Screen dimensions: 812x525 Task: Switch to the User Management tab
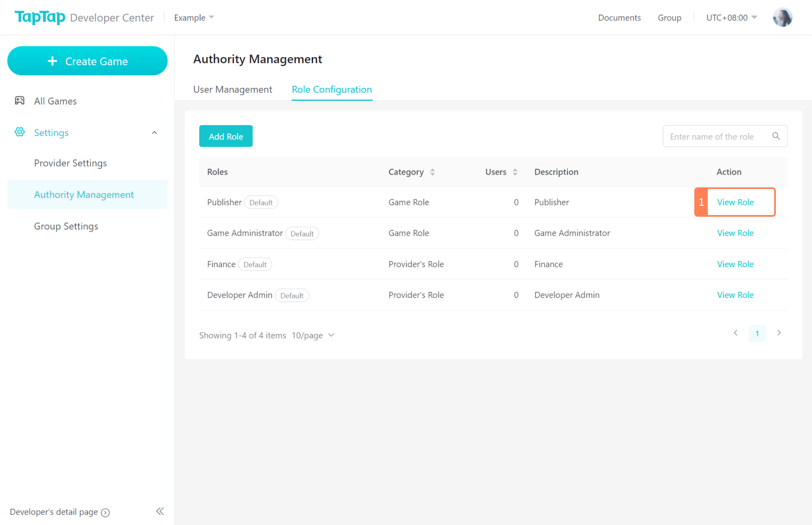[232, 89]
